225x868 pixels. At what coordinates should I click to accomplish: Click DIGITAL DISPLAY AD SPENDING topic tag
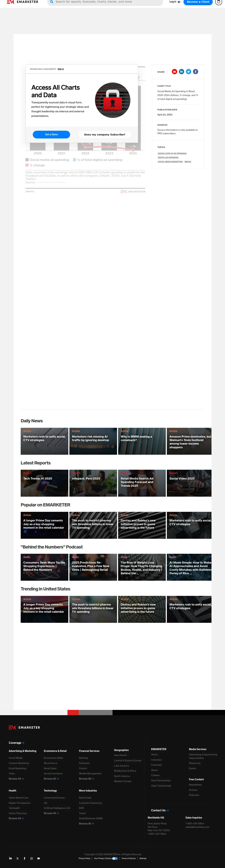coord(172,154)
